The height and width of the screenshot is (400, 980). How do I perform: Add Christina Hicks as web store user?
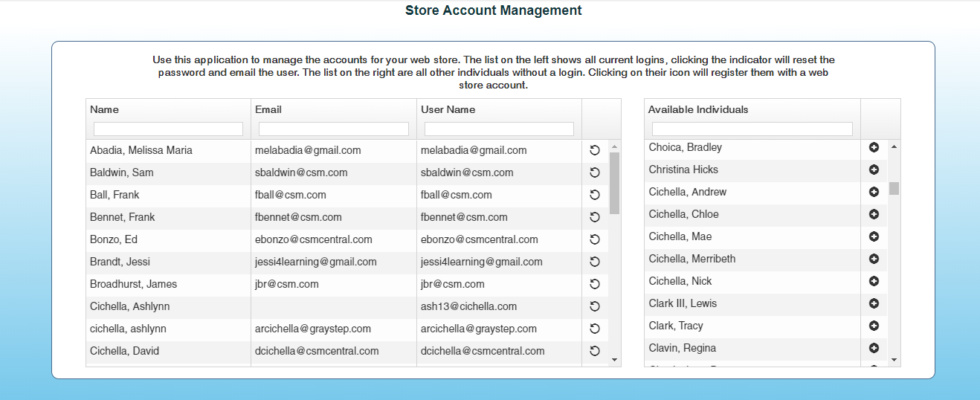pyautogui.click(x=874, y=170)
